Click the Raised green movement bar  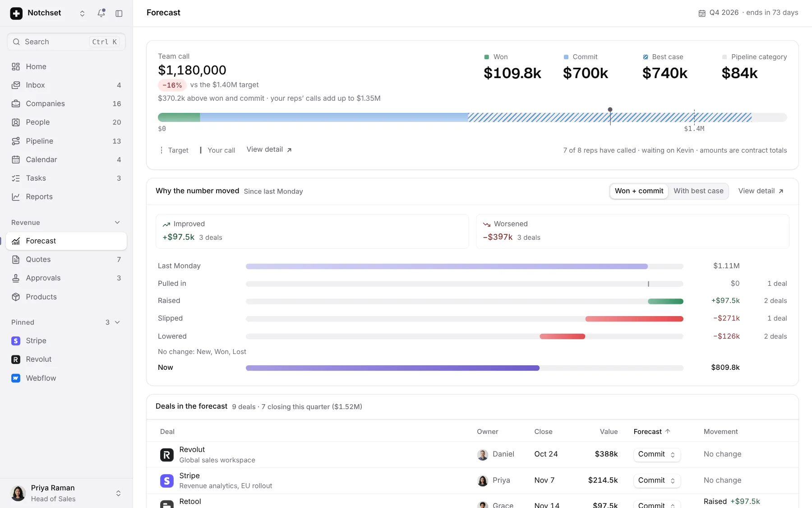click(665, 301)
